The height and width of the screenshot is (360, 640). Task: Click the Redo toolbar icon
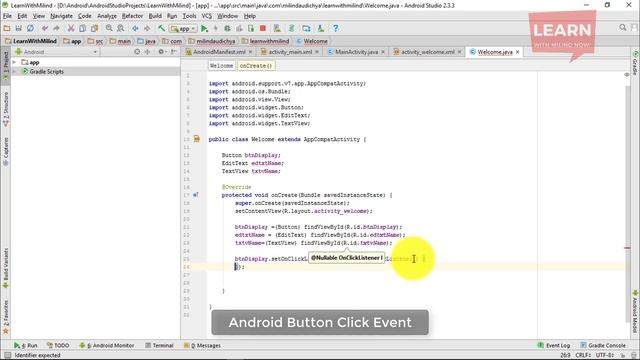56,28
